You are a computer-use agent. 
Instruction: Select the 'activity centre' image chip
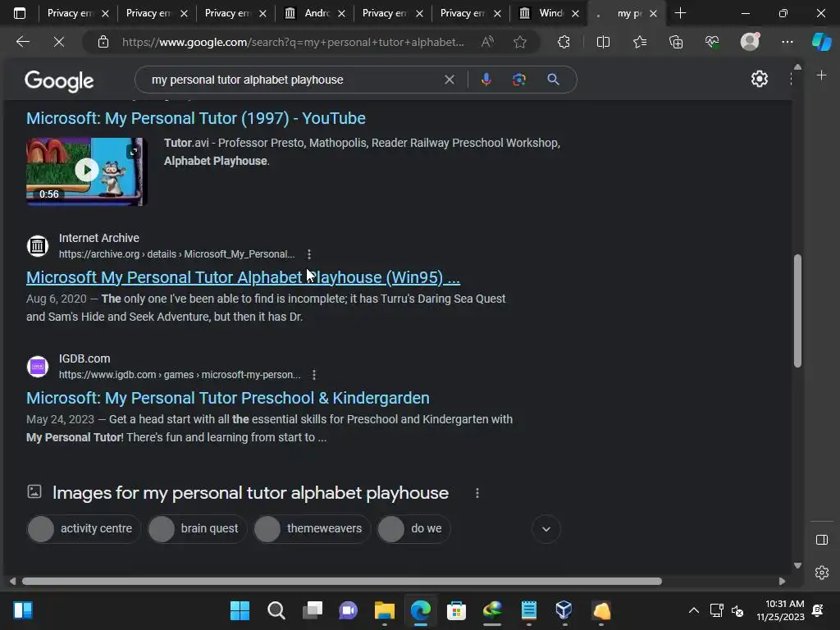[x=84, y=529]
